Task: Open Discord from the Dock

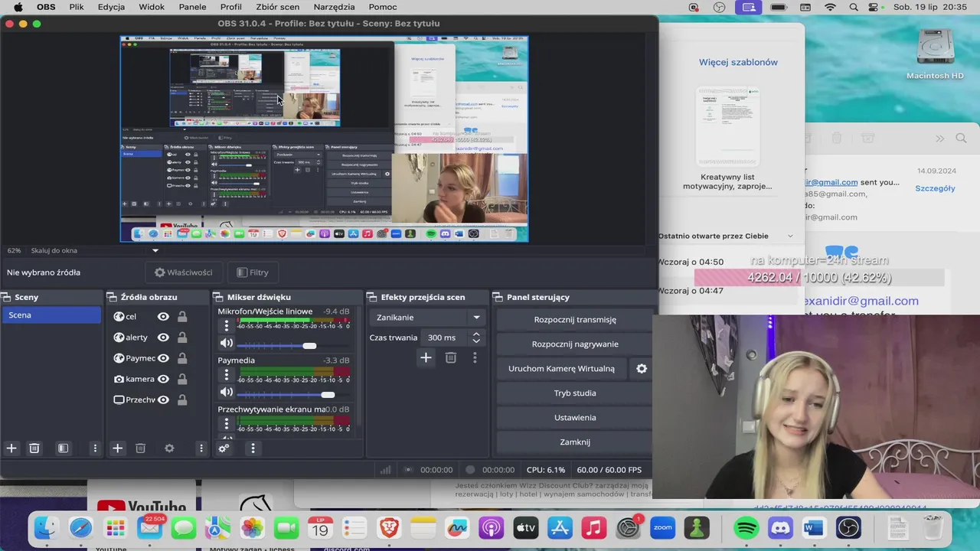Action: click(x=780, y=528)
